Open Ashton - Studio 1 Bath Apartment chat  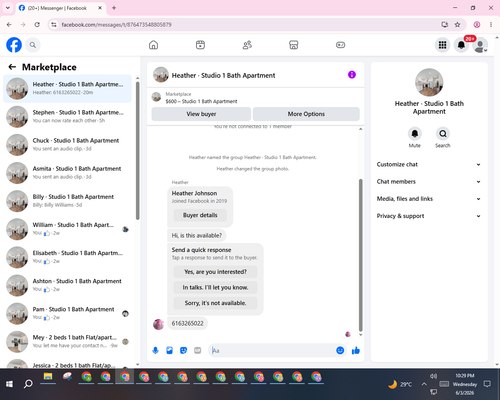coord(67,285)
